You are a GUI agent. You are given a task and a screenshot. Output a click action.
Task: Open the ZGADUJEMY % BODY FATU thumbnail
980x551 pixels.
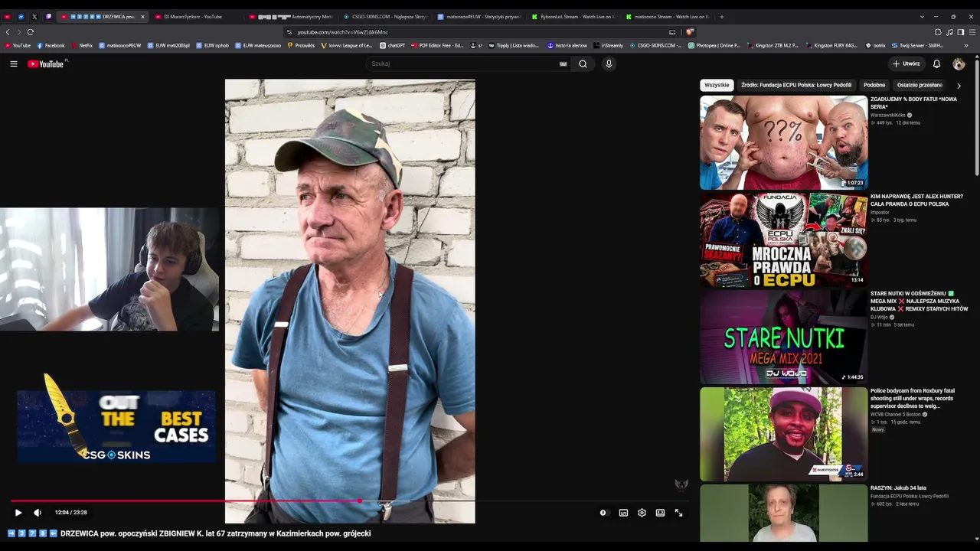click(784, 142)
